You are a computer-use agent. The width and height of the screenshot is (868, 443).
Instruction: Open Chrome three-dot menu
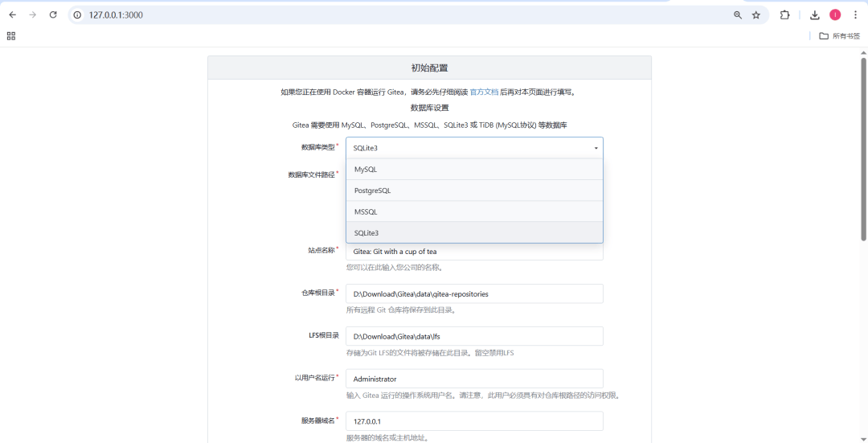click(x=855, y=15)
